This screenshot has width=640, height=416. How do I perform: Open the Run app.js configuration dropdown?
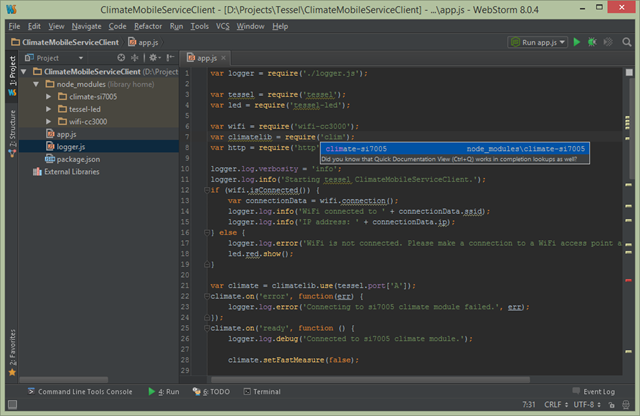click(x=539, y=42)
